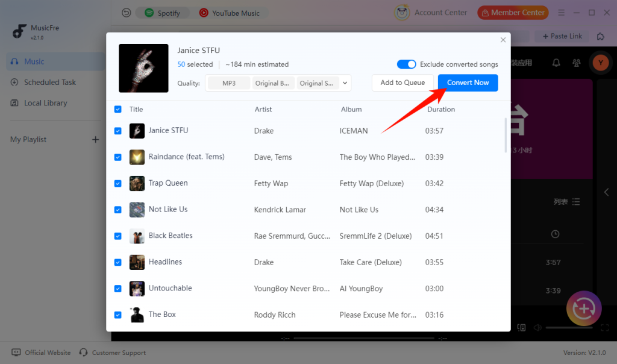The height and width of the screenshot is (364, 617).
Task: Click the friends/people icon behind dialog
Action: [577, 63]
